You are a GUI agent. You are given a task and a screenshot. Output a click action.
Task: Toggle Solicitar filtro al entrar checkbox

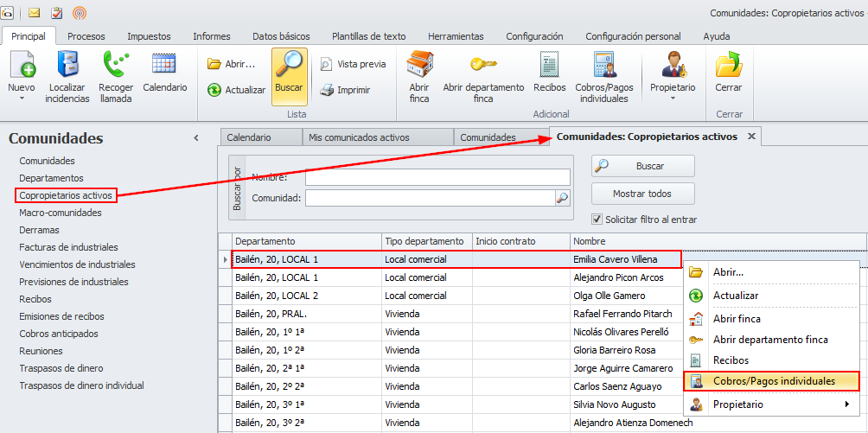point(597,220)
